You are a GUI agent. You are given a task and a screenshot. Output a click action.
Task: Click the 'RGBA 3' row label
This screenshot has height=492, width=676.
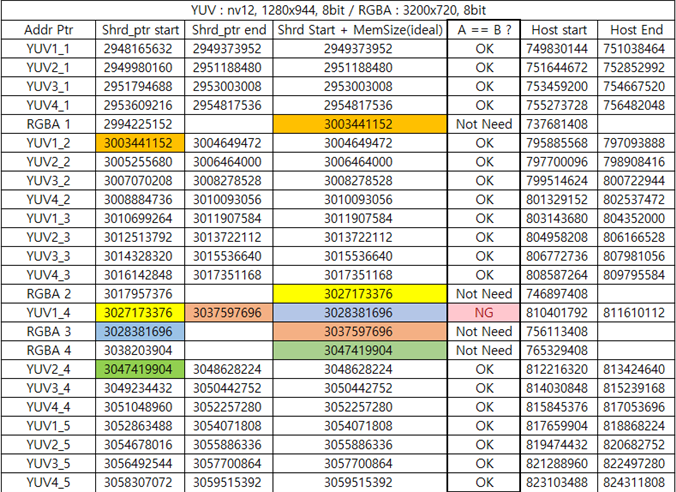(48, 332)
